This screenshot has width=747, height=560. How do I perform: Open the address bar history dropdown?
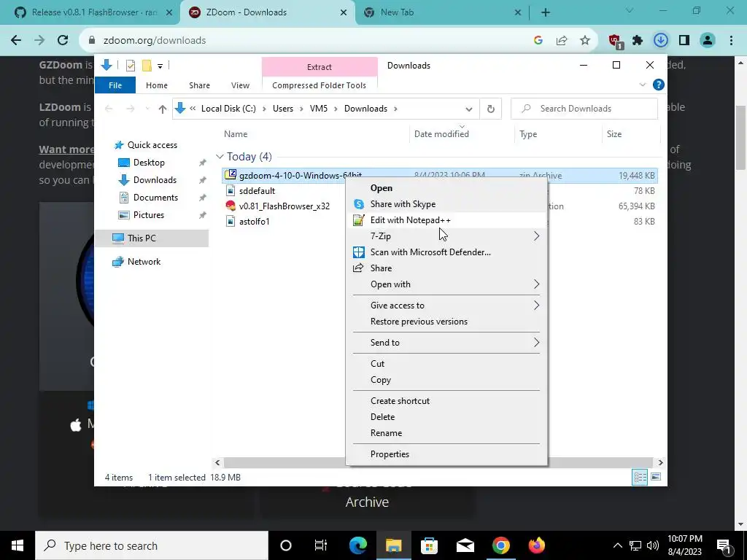click(x=469, y=109)
